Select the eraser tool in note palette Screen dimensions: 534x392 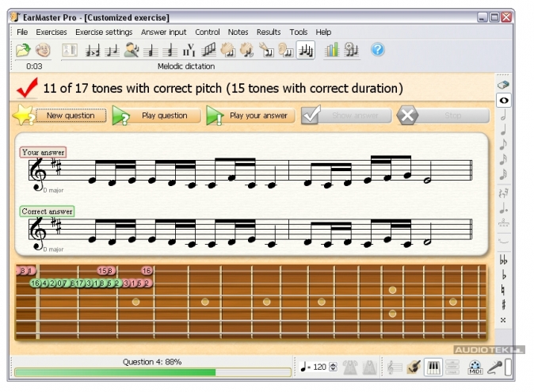[x=503, y=85]
